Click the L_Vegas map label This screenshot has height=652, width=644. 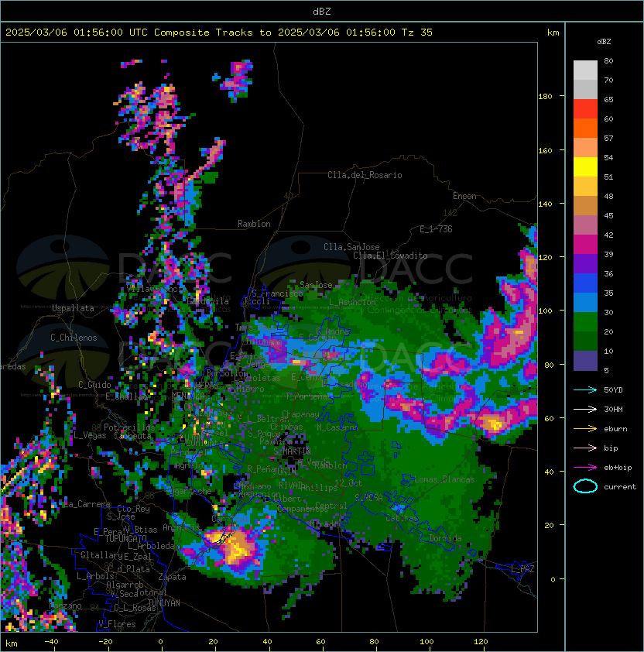coord(90,435)
